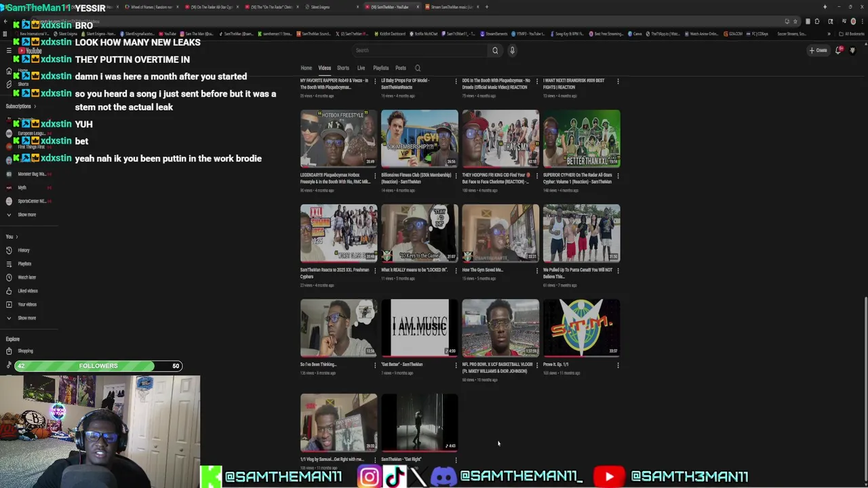Expand the You section chevron
The width and height of the screenshot is (868, 488).
tap(16, 237)
